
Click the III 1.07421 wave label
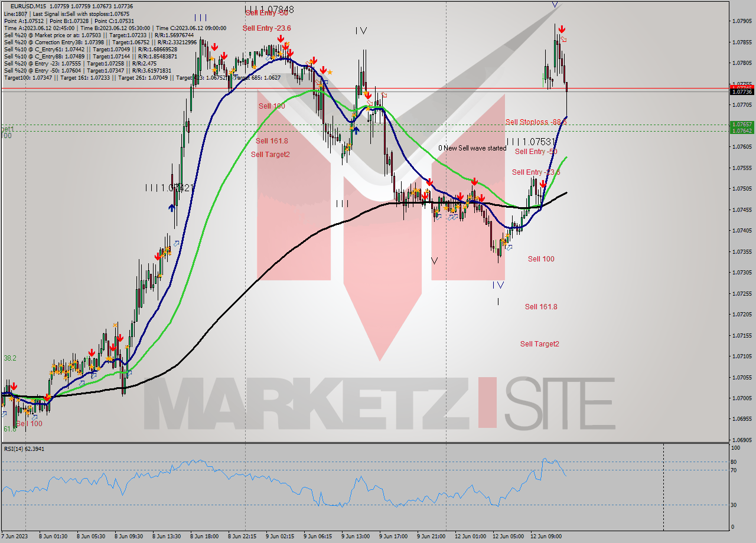tap(170, 188)
